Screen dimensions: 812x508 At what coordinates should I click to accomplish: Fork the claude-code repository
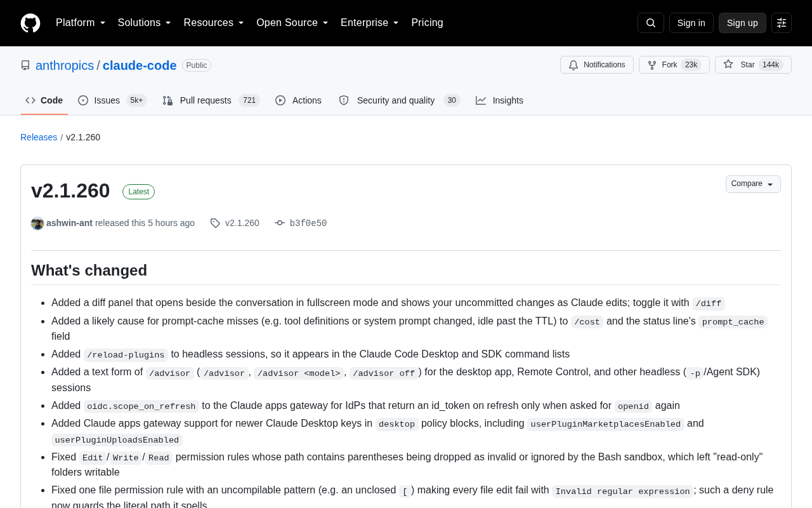[674, 65]
